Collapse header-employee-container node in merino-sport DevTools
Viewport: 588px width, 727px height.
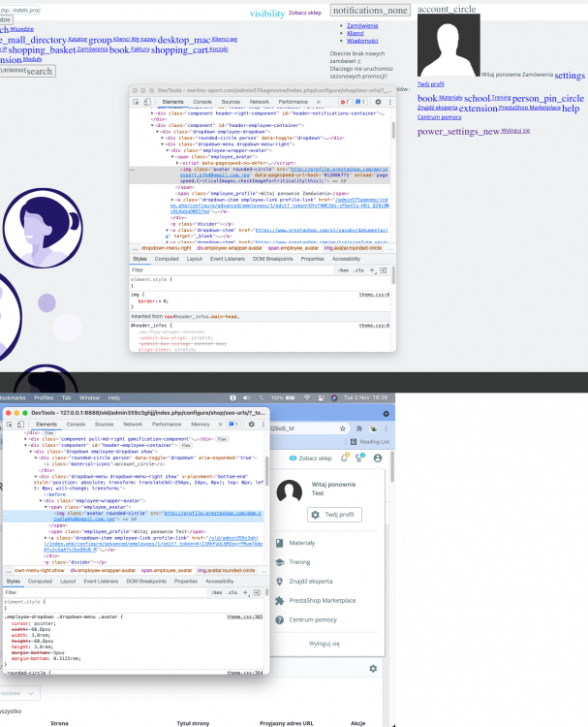click(x=152, y=125)
